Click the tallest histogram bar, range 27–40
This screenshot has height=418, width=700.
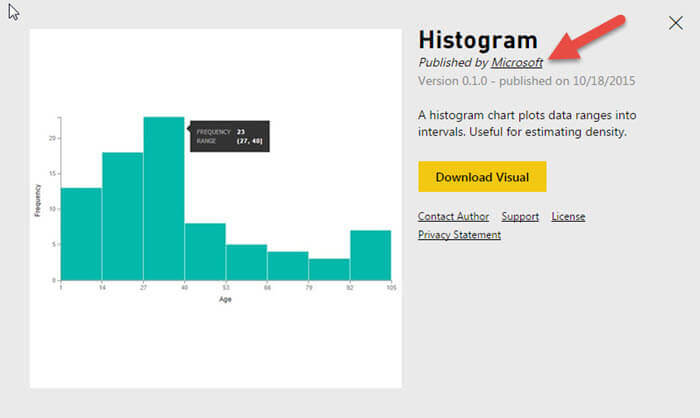pos(163,200)
